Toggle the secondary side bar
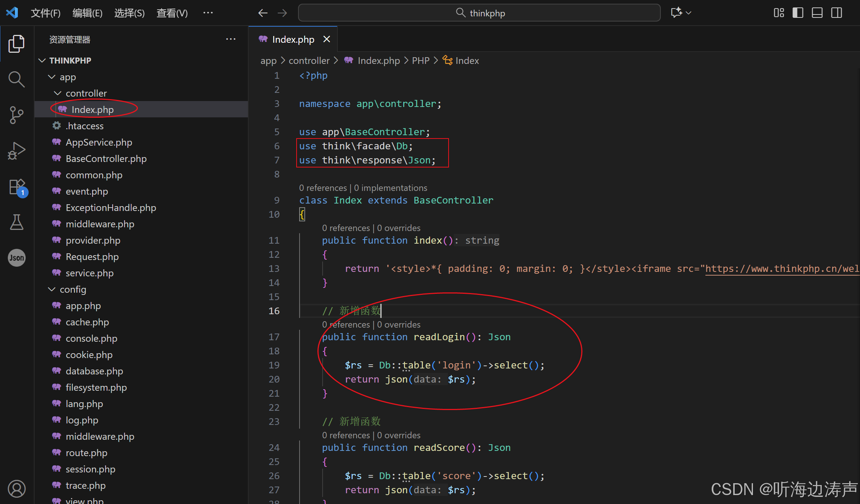Image resolution: width=860 pixels, height=504 pixels. (x=836, y=12)
